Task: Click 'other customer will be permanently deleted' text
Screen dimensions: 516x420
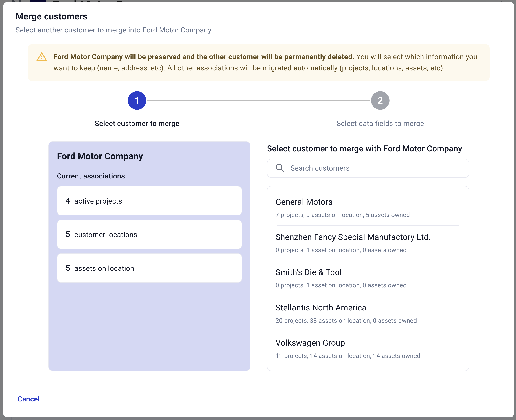Action: [281, 57]
